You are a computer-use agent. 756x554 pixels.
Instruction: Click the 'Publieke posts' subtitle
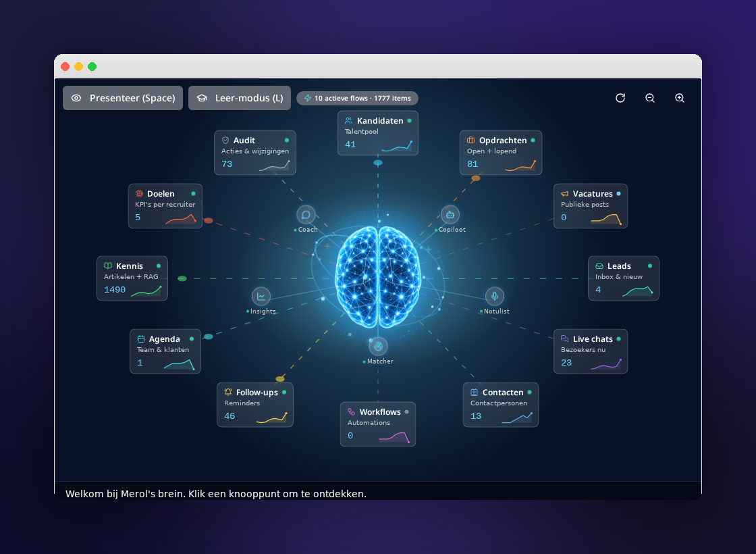pyautogui.click(x=585, y=204)
